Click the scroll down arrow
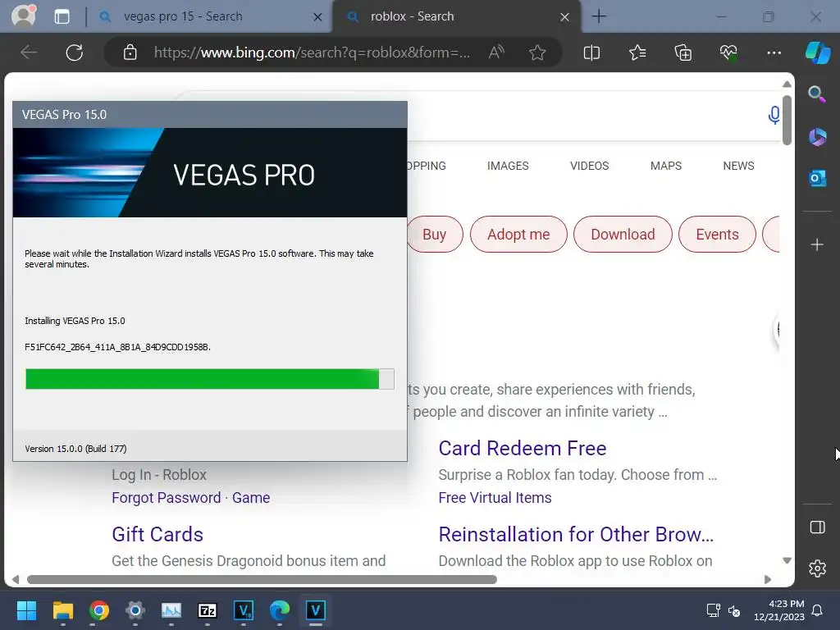Screen dimensions: 840x630 (787, 560)
